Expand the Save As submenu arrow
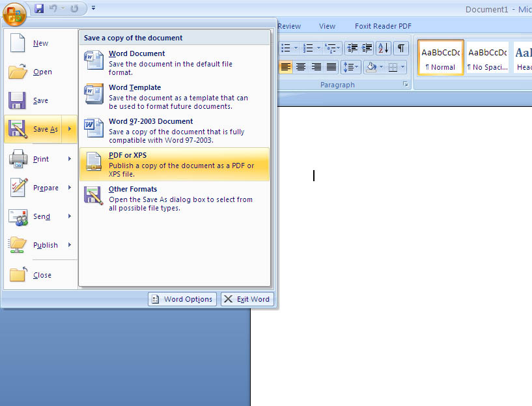 [70, 129]
